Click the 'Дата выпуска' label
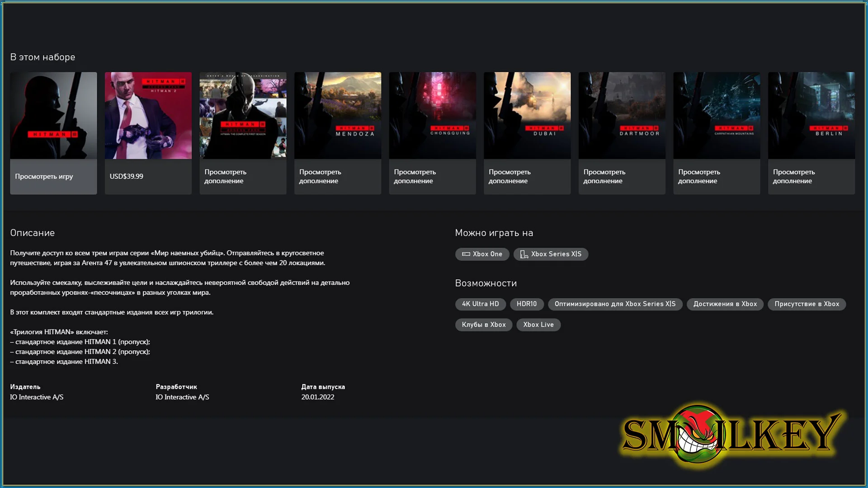Image resolution: width=868 pixels, height=488 pixels. pos(323,387)
